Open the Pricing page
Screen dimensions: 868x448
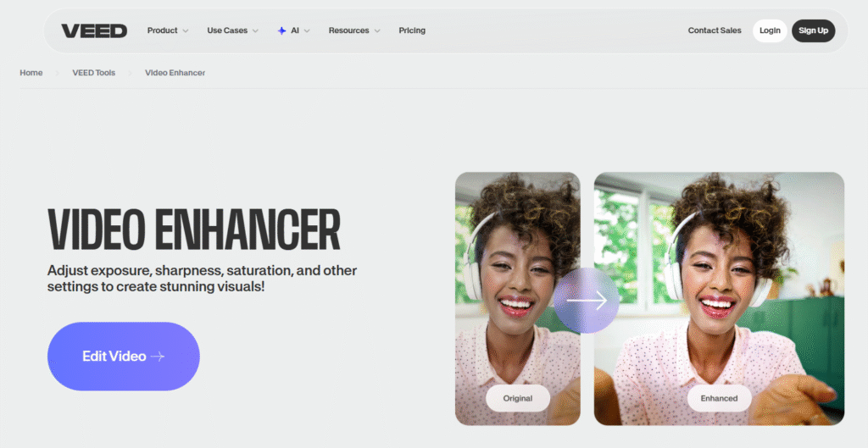412,30
